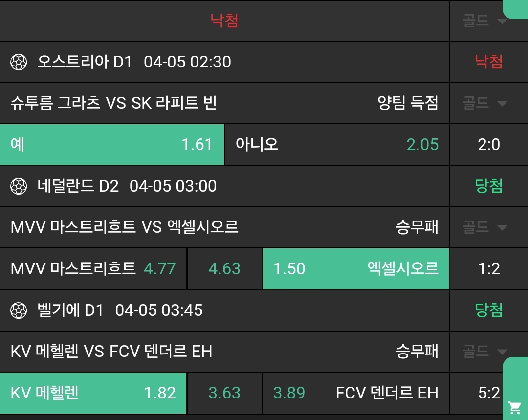Viewport: 528px width, 420px height.
Task: Click the soccer ball icon beside 네덜란드 D2
Action: (19, 186)
